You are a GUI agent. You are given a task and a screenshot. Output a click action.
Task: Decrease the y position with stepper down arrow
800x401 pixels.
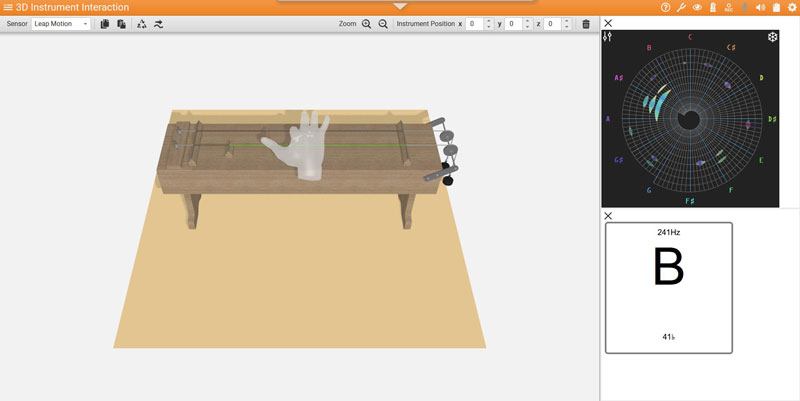pyautogui.click(x=528, y=27)
